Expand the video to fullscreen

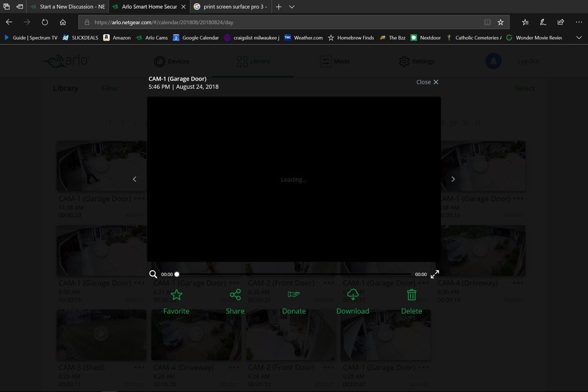(434, 274)
